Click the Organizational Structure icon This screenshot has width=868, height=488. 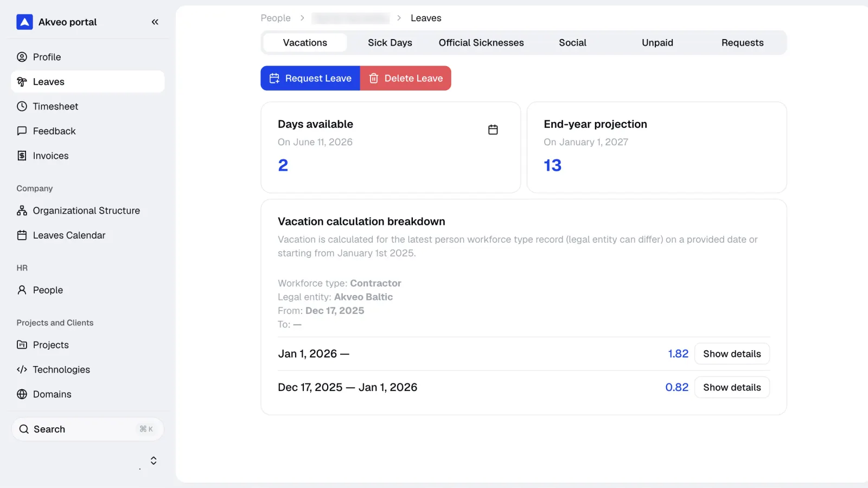point(22,210)
